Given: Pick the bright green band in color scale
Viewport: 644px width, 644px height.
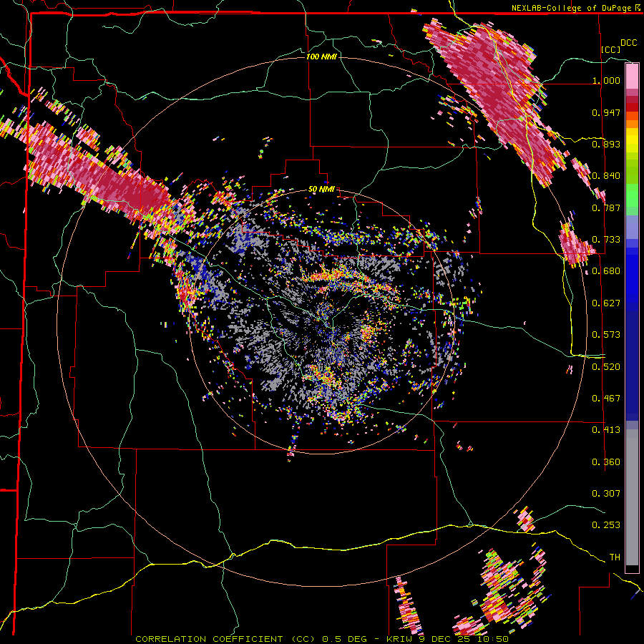Looking at the screenshot, I should click(632, 195).
